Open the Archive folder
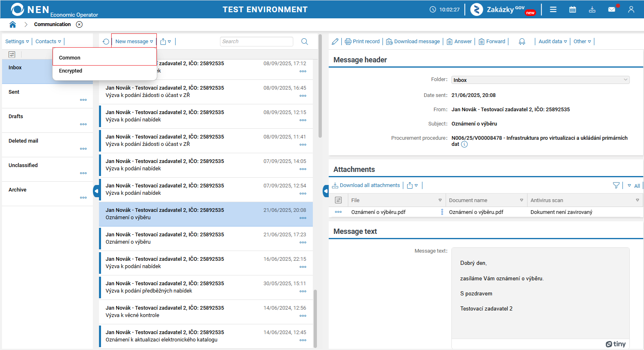 47,194
